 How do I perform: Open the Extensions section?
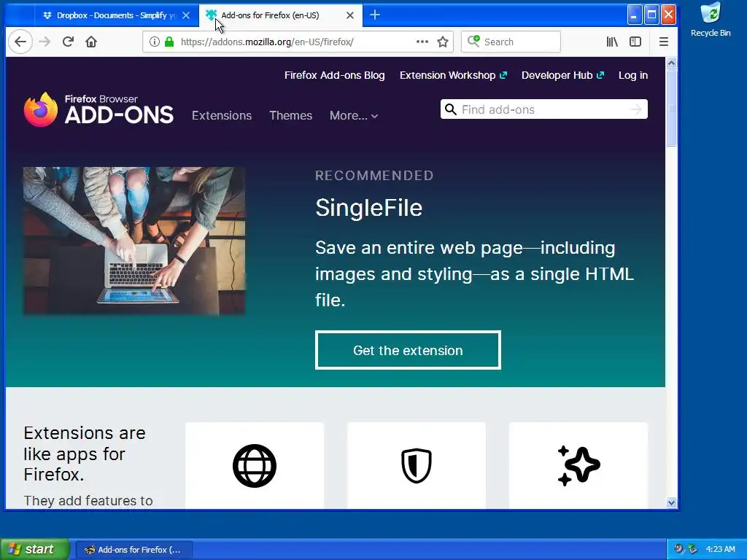[x=222, y=116]
